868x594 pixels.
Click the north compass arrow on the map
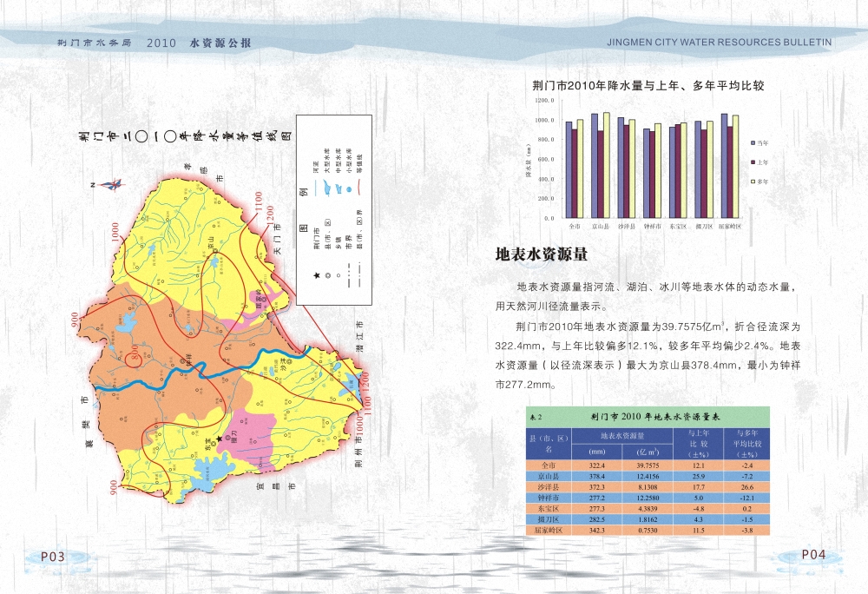(109, 183)
